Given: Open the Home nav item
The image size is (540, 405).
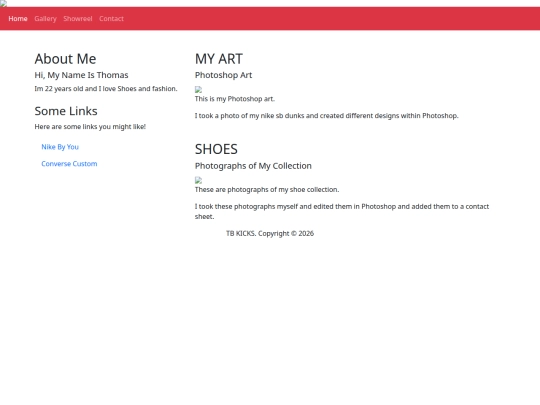Looking at the screenshot, I should click(18, 19).
